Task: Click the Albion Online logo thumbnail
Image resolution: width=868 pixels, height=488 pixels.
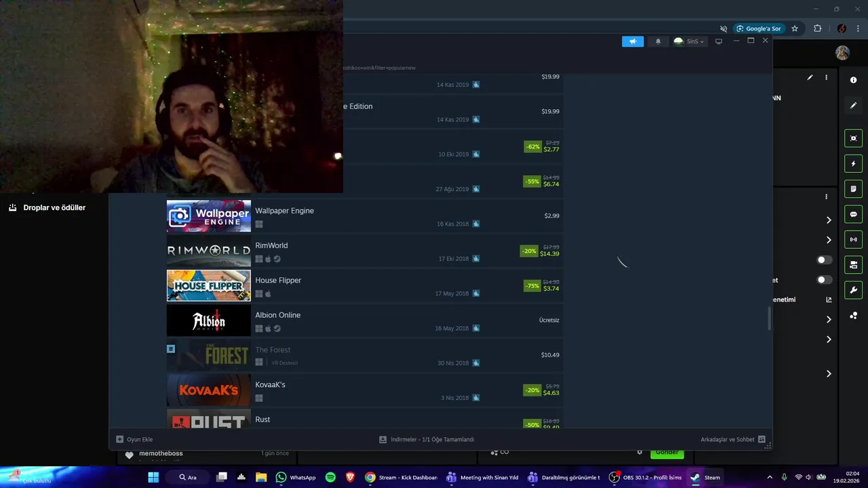Action: click(x=209, y=321)
